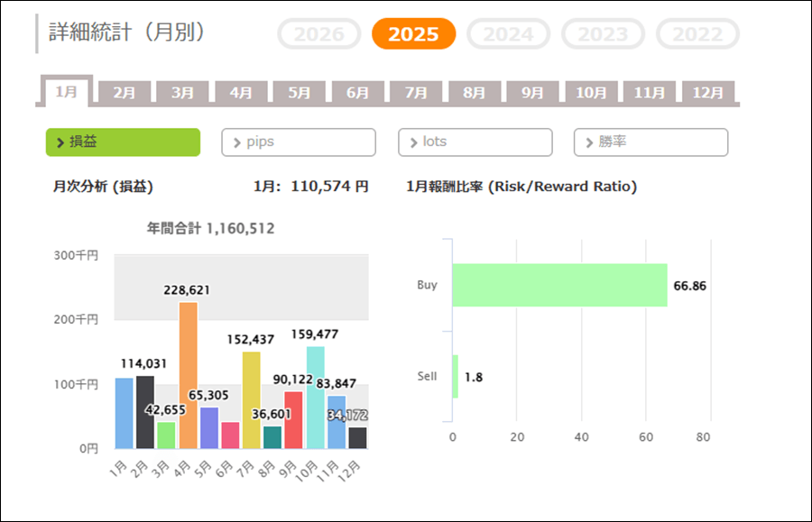Open the 1月 tab
This screenshot has width=812, height=522.
[x=67, y=91]
